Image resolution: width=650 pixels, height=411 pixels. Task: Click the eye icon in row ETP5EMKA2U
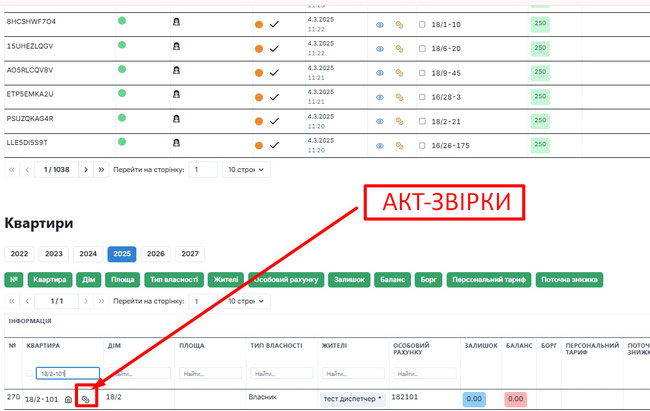(380, 97)
